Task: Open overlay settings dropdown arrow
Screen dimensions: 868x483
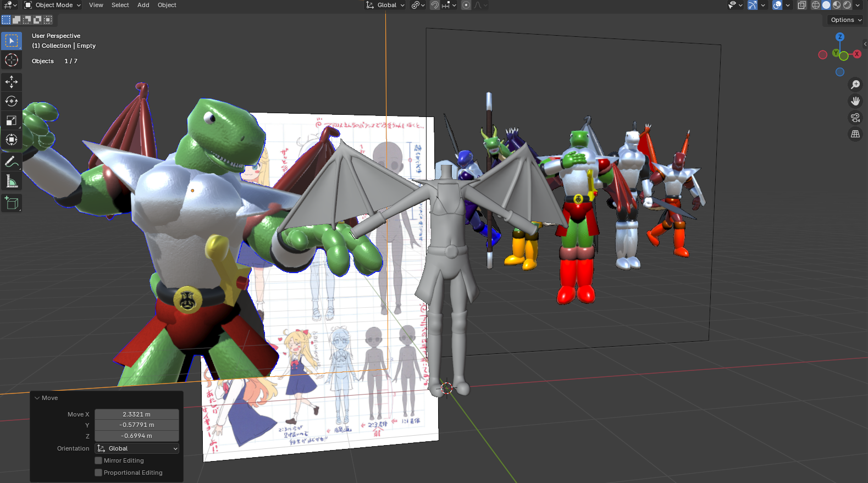Action: (x=788, y=5)
